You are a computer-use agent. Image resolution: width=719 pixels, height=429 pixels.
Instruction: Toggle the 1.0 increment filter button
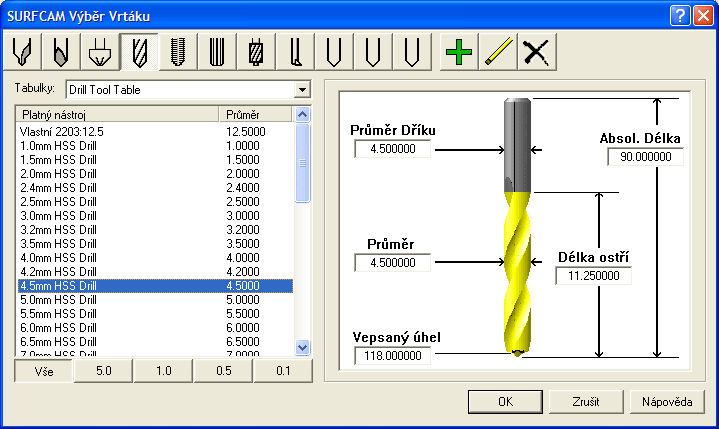(x=164, y=371)
